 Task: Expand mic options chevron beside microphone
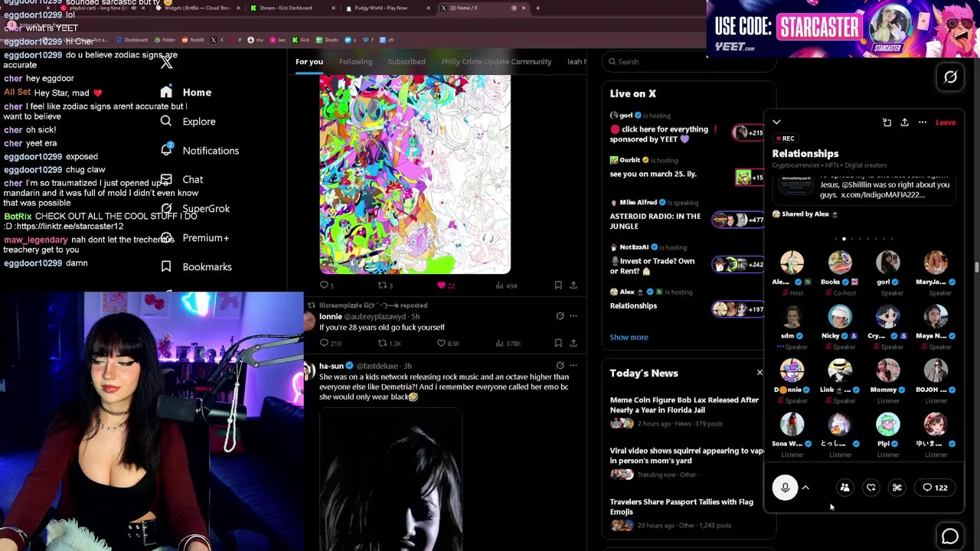805,487
